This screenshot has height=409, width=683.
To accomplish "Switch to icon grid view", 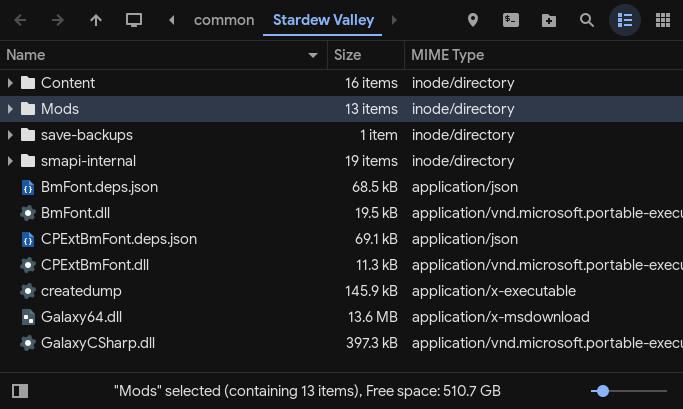I will pos(662,20).
